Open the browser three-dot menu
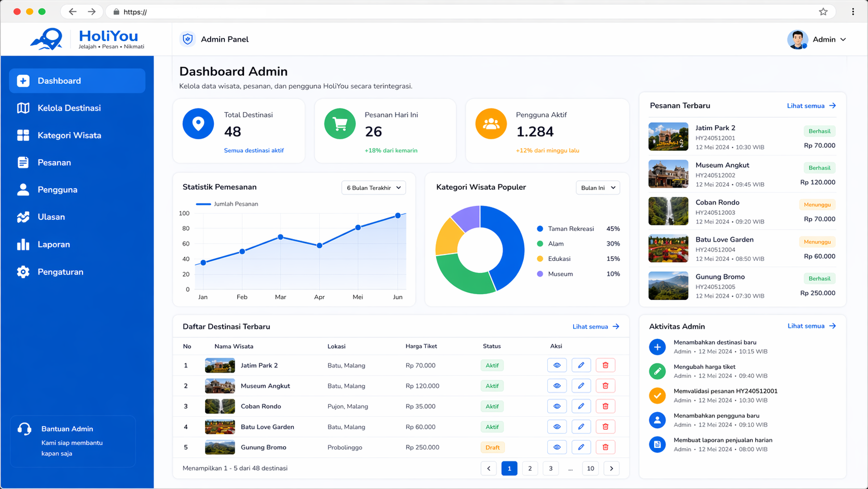This screenshot has height=489, width=868. click(853, 11)
